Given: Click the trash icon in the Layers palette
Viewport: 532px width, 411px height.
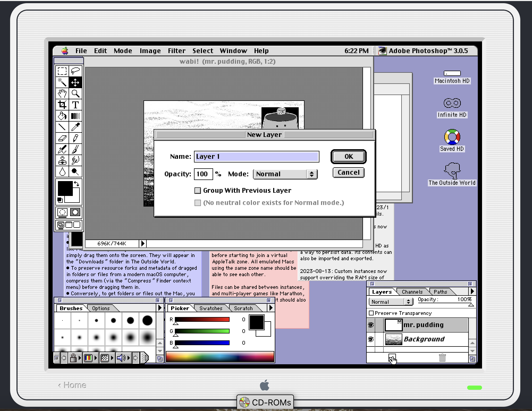Looking at the screenshot, I should pos(442,358).
